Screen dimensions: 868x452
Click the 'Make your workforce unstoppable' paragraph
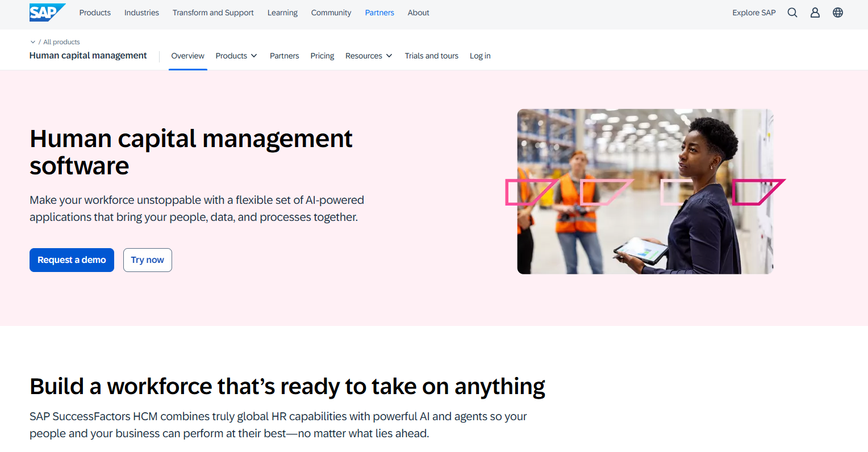click(197, 208)
